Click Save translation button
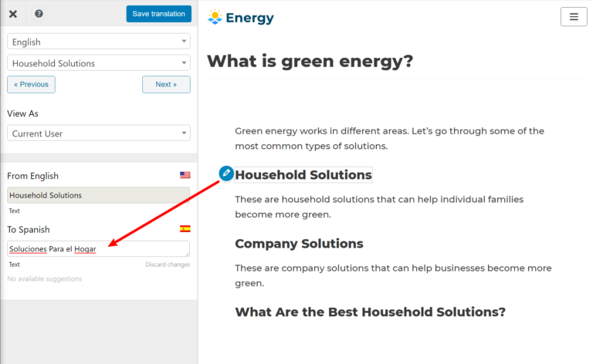Image resolution: width=593 pixels, height=364 pixels. 158,14
